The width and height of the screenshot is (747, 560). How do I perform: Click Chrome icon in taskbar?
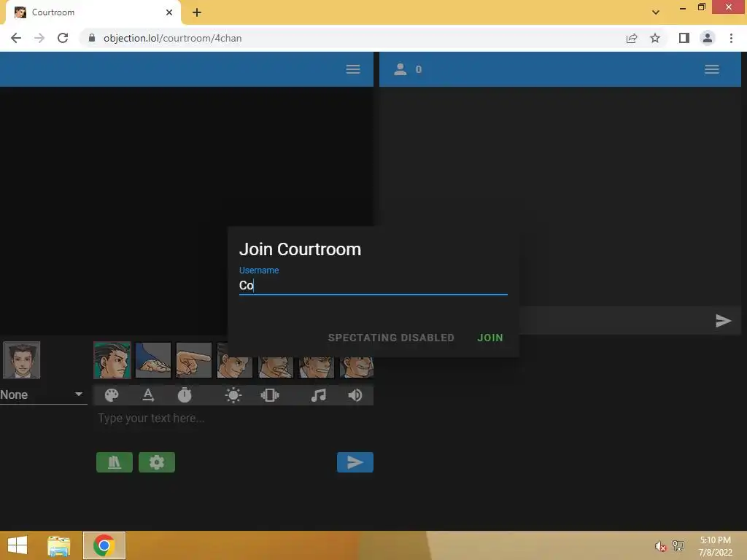104,545
